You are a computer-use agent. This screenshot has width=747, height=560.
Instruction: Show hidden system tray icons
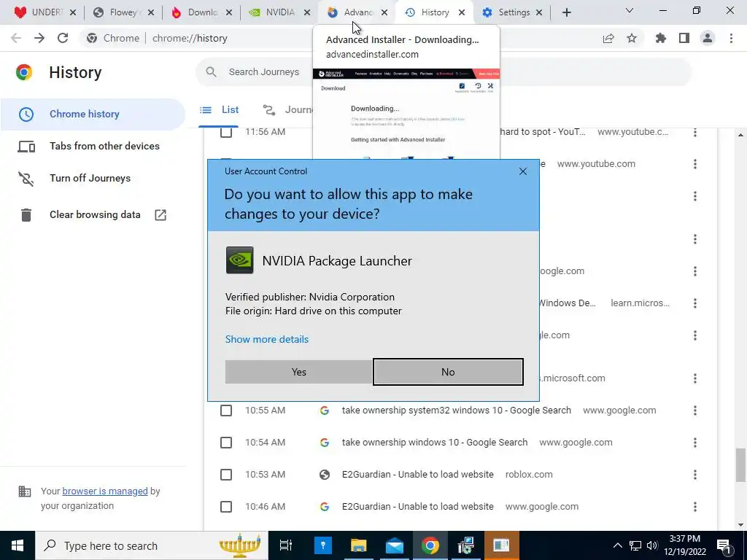point(617,545)
